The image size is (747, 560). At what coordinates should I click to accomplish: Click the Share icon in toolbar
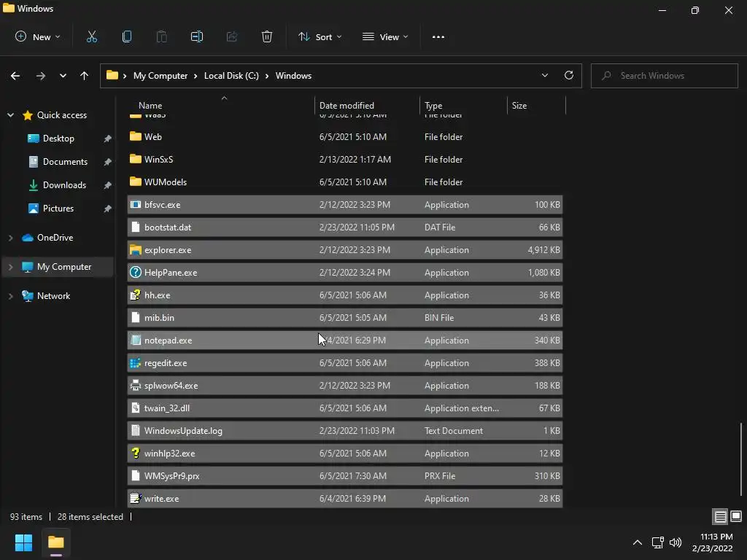point(232,36)
